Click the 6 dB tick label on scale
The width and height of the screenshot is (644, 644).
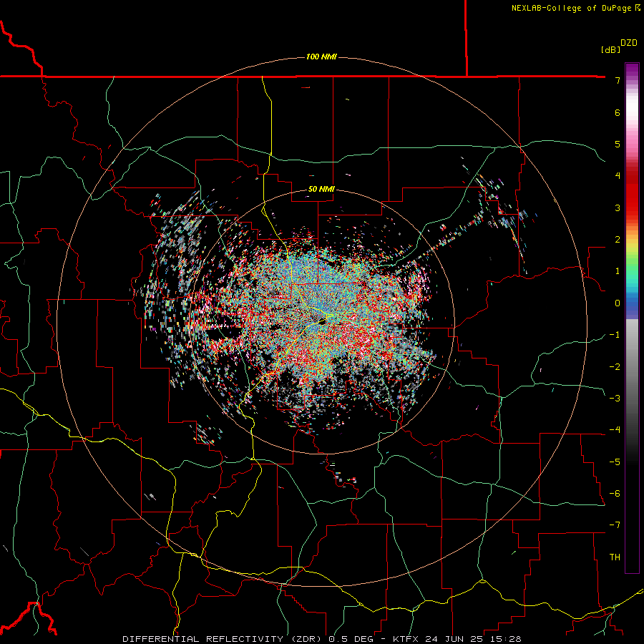[618, 112]
